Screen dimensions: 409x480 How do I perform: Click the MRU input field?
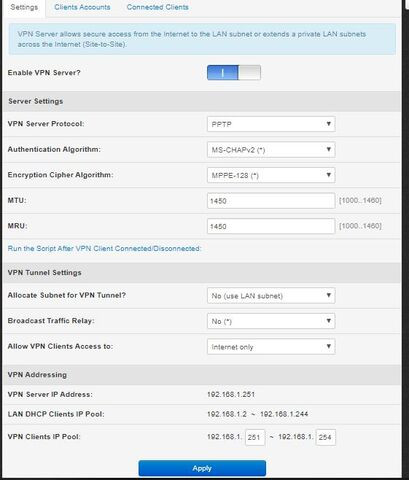[x=271, y=226]
